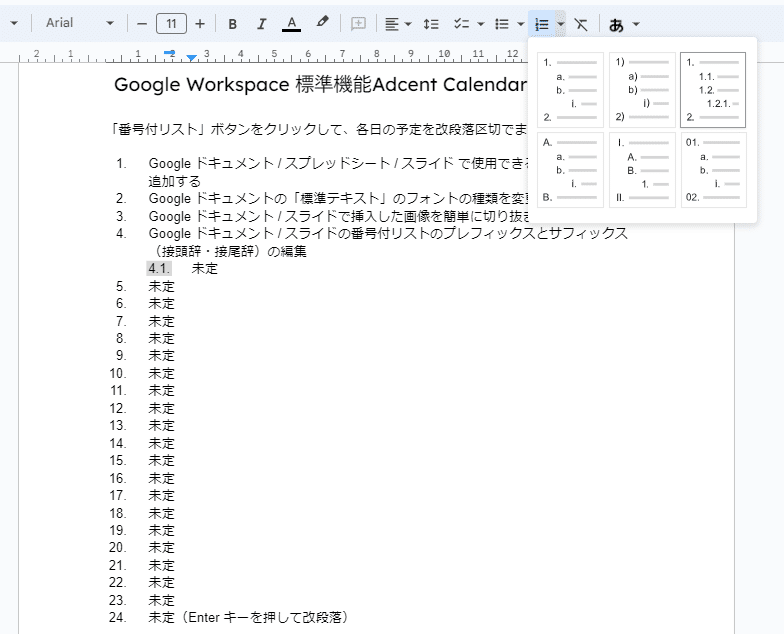Viewport: 784px width, 634px height.
Task: Toggle bold formatting
Action: click(x=232, y=24)
